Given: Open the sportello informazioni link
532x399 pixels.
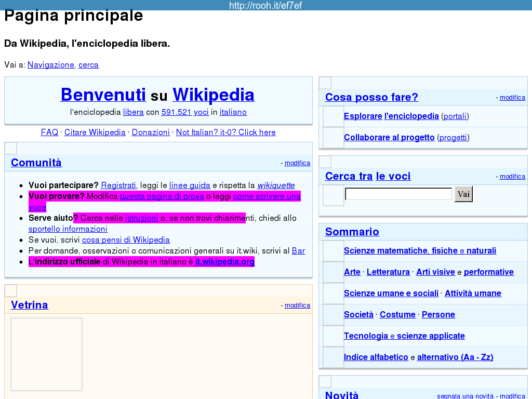Looking at the screenshot, I should [x=68, y=229].
